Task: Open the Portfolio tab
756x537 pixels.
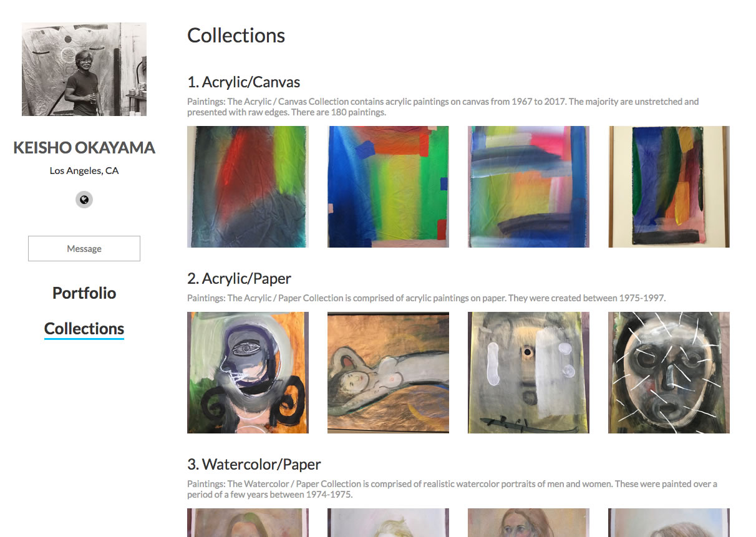Action: tap(84, 293)
